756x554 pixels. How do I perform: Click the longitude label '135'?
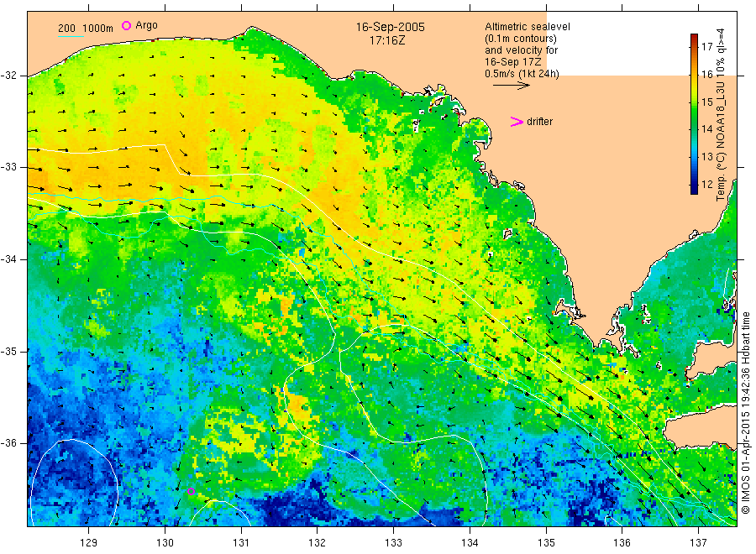coord(546,543)
